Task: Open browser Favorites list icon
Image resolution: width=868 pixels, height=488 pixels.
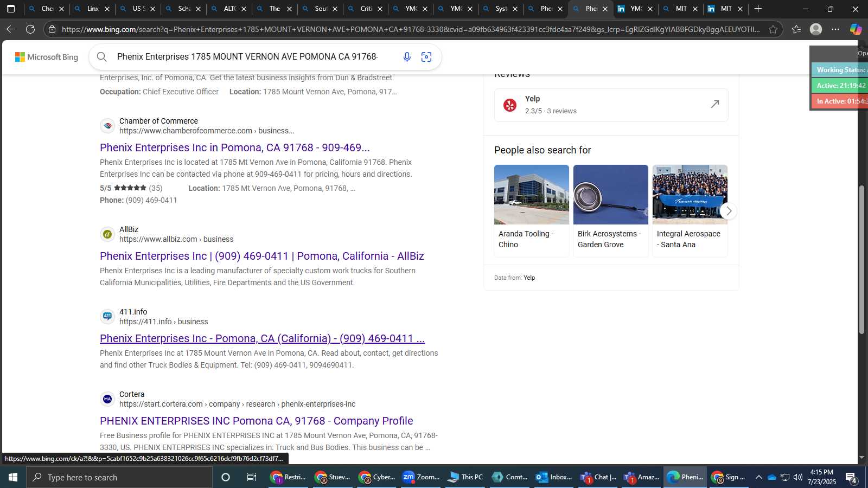Action: pos(796,29)
